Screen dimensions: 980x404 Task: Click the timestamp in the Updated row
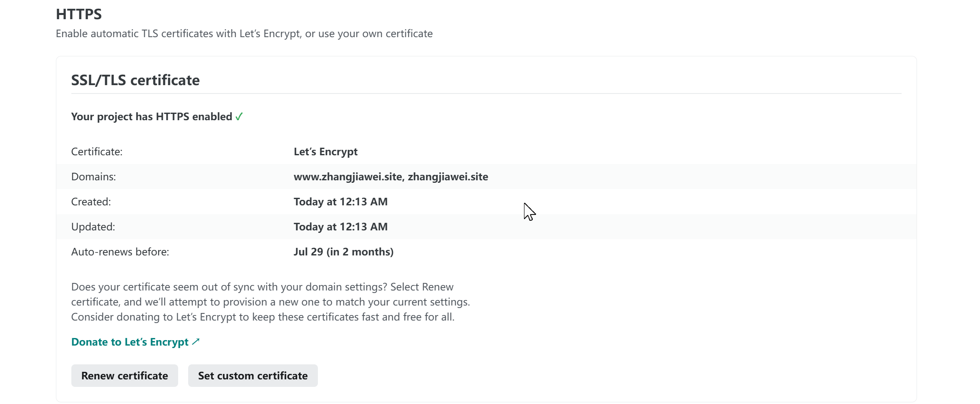click(340, 227)
